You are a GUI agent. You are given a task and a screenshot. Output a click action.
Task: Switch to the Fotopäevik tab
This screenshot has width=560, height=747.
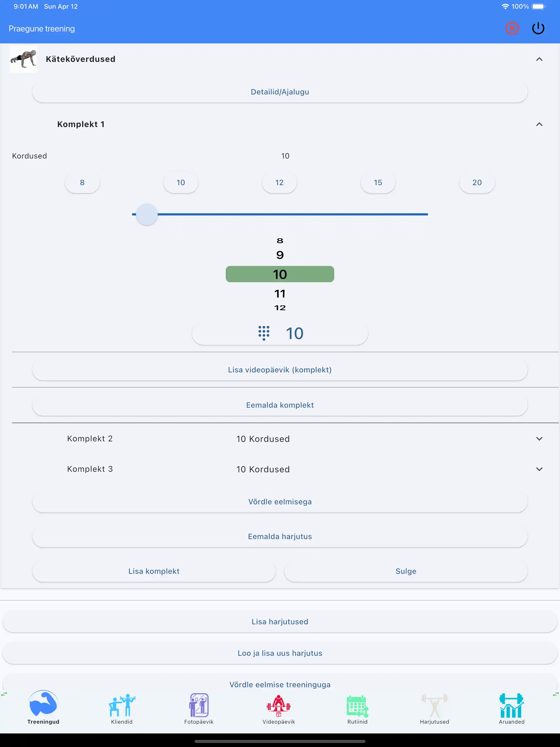point(199,706)
